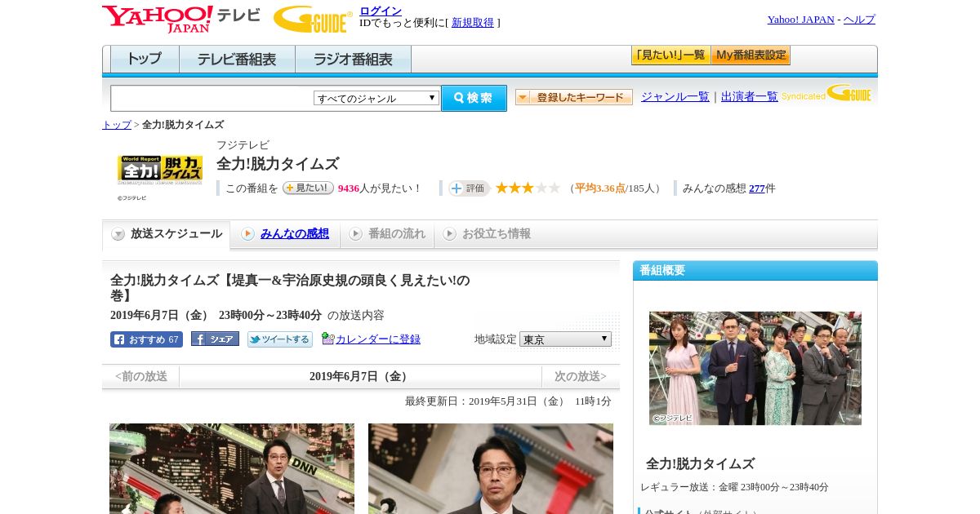The image size is (980, 514).
Task: Click the Facebook おすすめ 67 button
Action: click(146, 339)
